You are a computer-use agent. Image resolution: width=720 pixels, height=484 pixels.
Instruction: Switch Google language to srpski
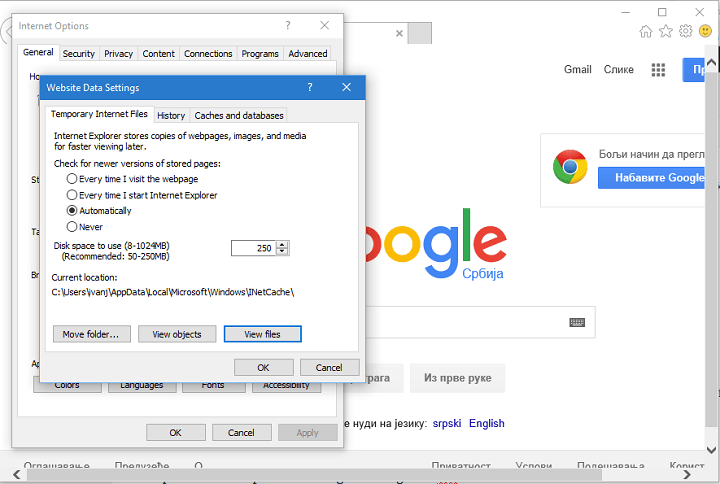[447, 423]
